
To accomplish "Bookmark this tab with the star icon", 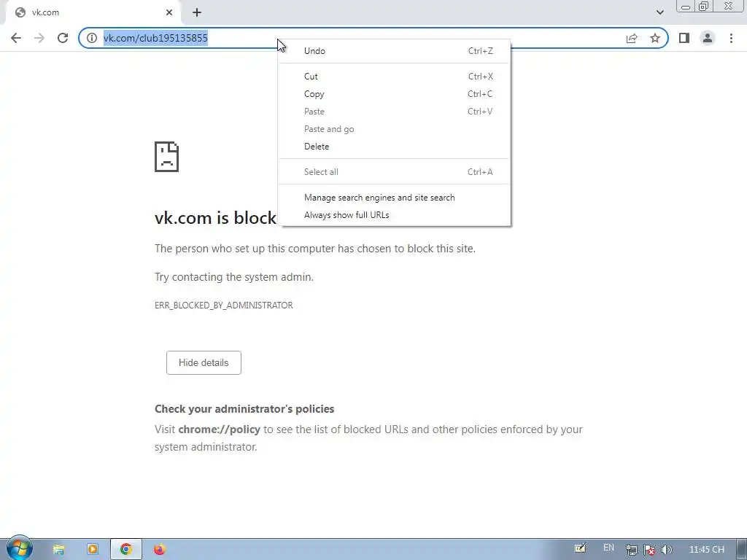I will click(655, 38).
